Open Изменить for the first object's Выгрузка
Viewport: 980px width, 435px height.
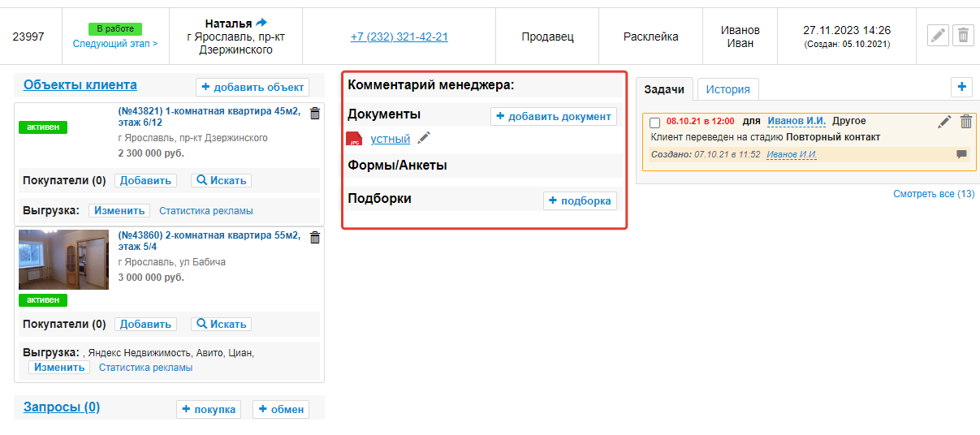pyautogui.click(x=119, y=211)
